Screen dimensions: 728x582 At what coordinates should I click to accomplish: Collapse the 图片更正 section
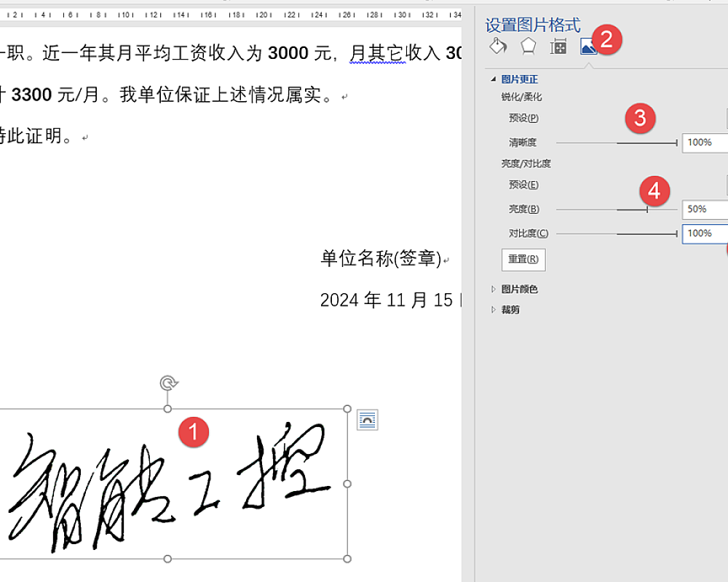[494, 79]
